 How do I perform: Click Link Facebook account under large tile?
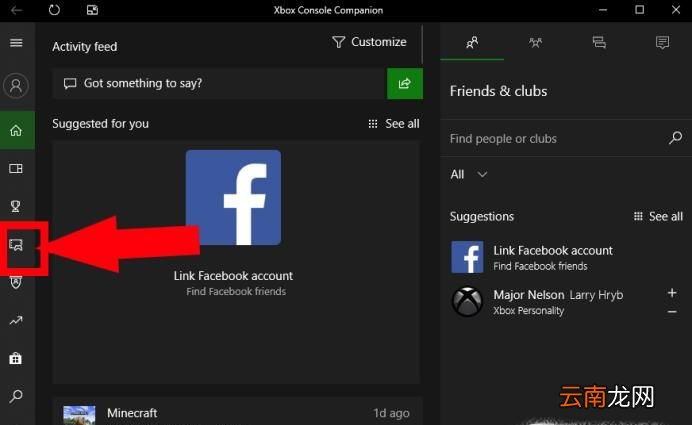pyautogui.click(x=233, y=276)
